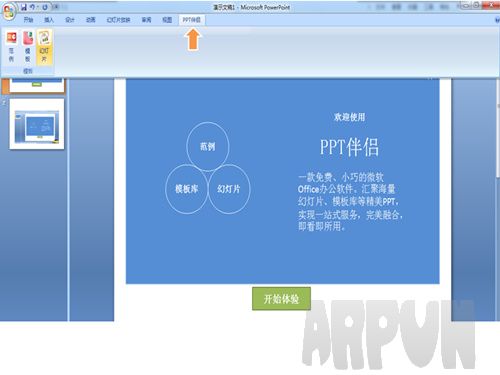The height and width of the screenshot is (375, 500).
Task: Open the Help icon at ribbon right
Action: tap(497, 20)
